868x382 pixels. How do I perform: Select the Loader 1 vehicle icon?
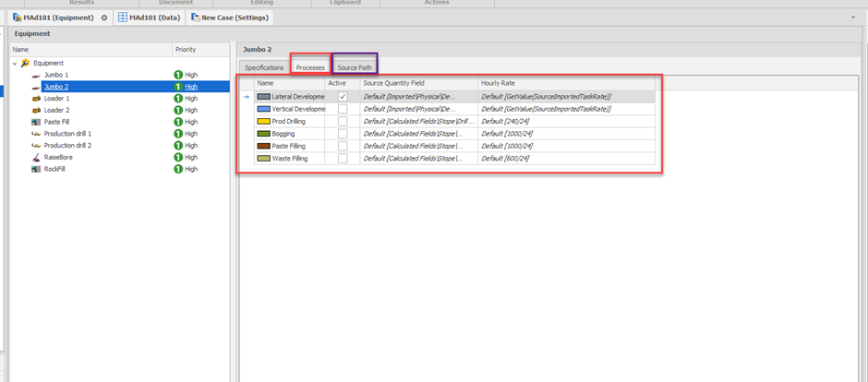[x=35, y=99]
